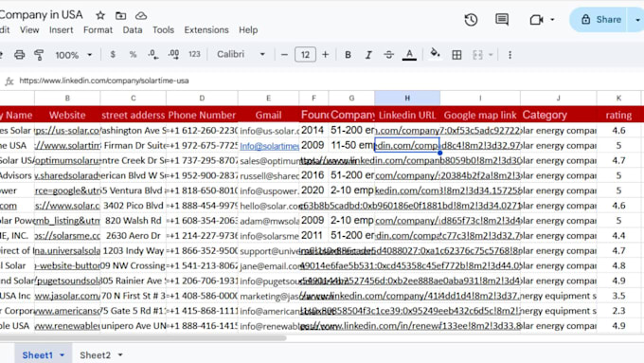Open more toolbar options
The image size is (644, 363).
point(510,55)
